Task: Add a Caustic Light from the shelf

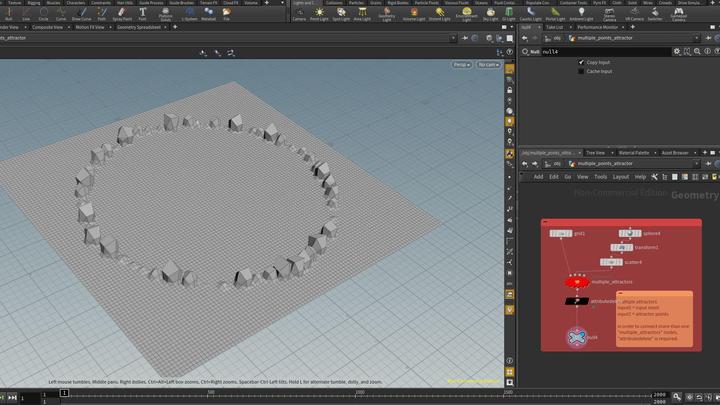Action: tap(530, 14)
